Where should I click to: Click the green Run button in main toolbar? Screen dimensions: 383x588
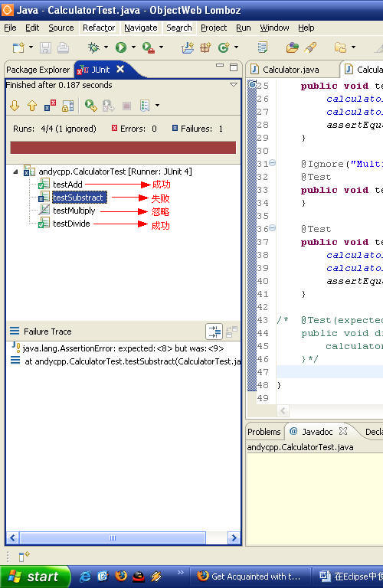(121, 47)
